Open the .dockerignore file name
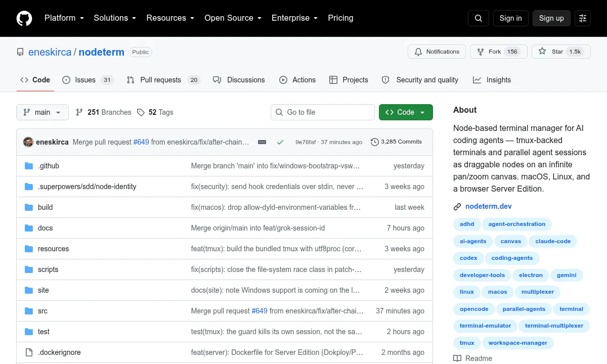 (59, 352)
